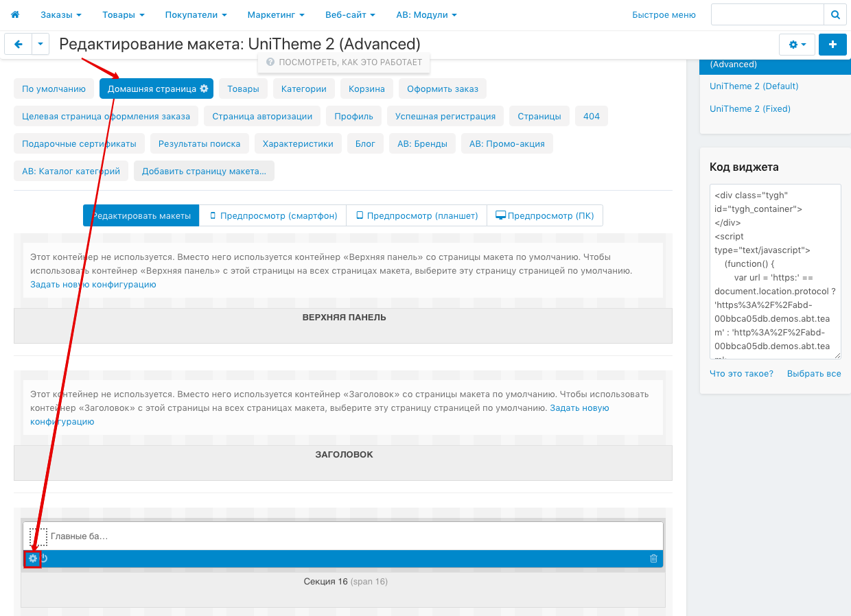Click Добавить страницу макета button
This screenshot has height=616, width=851.
[204, 171]
